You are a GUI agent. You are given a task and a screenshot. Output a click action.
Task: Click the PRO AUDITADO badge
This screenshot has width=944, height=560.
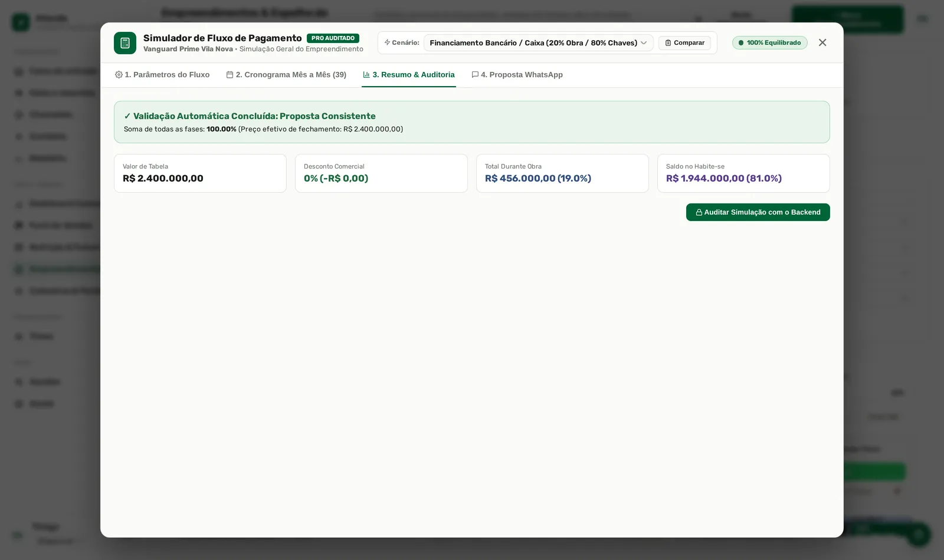[333, 38]
